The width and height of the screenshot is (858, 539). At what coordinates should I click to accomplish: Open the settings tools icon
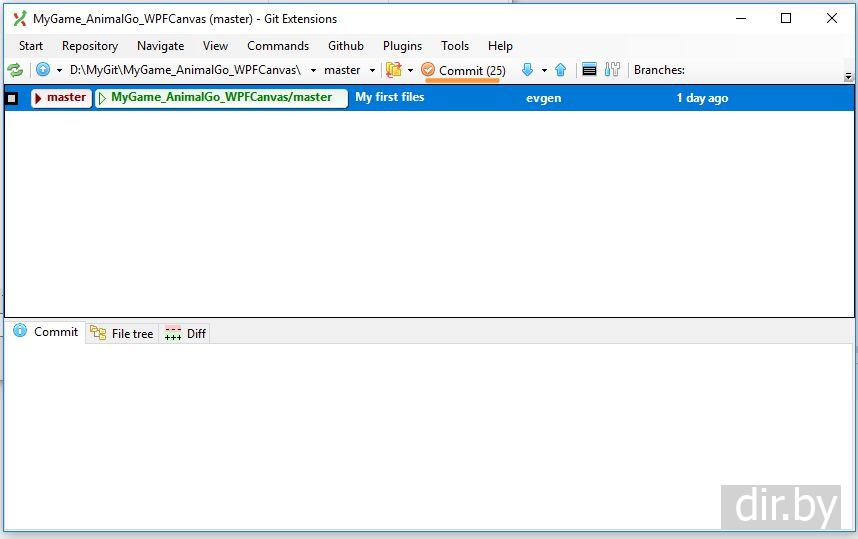(x=613, y=70)
